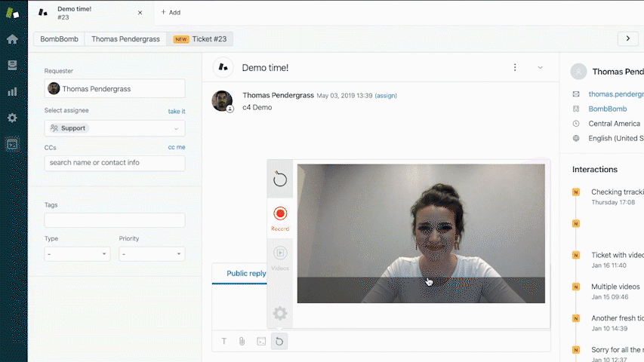The image size is (644, 362).
Task: Click Thomas Pendergrass avatar in the conversation
Action: coord(222,101)
